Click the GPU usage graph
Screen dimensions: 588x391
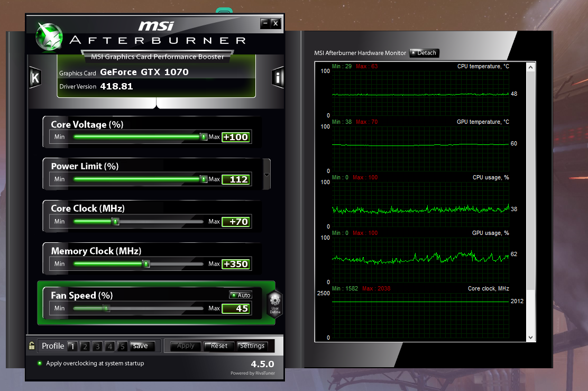pyautogui.click(x=420, y=260)
